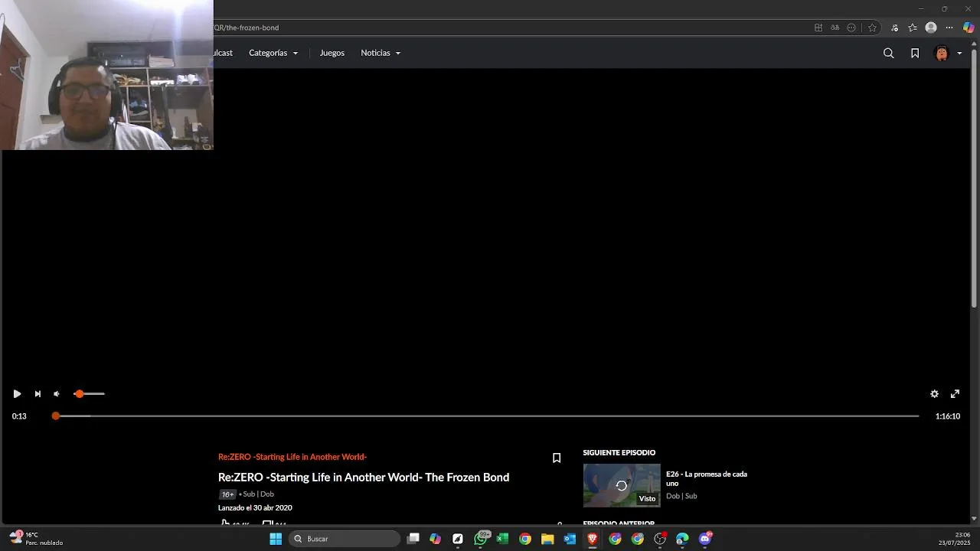Add The Frozen Bond to watchlist
Image resolution: width=980 pixels, height=551 pixels.
point(557,458)
